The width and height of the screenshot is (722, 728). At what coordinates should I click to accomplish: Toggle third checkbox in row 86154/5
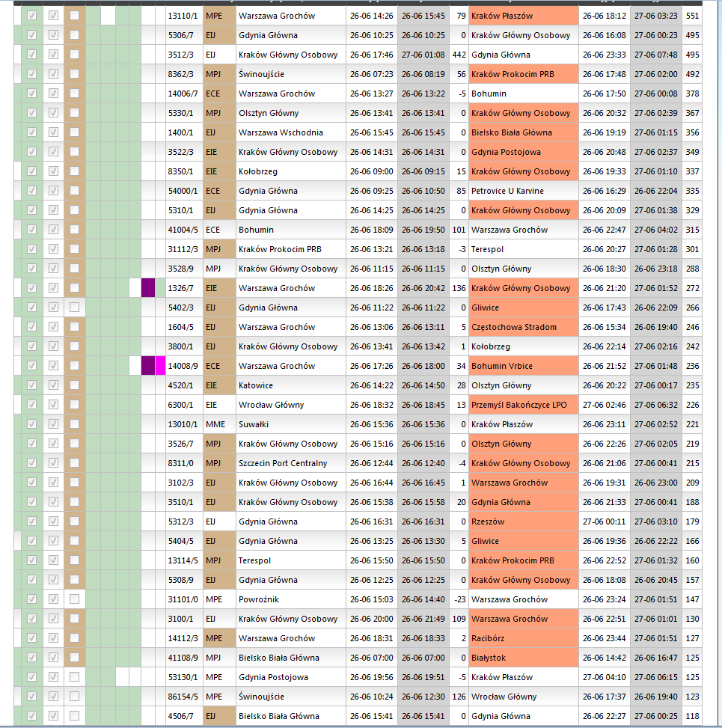(74, 697)
